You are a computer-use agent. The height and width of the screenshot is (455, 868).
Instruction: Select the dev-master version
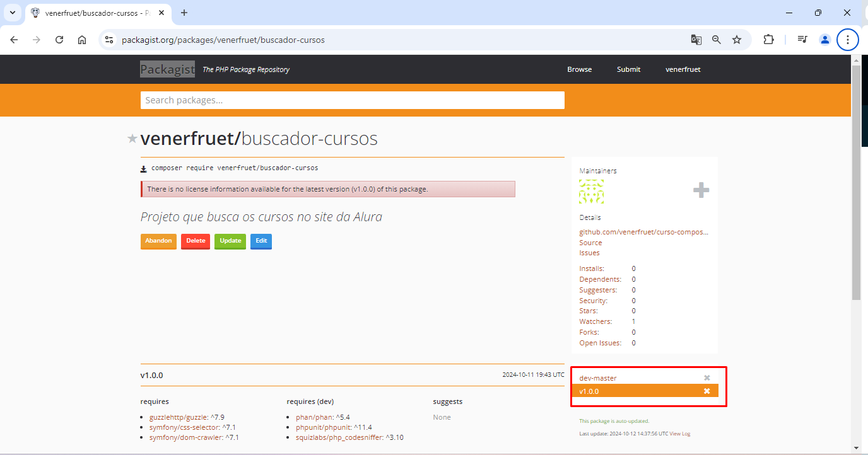(598, 378)
